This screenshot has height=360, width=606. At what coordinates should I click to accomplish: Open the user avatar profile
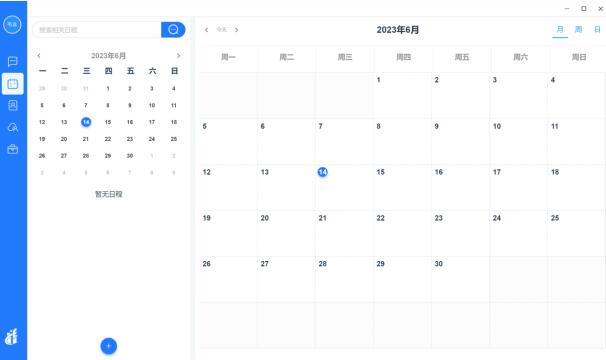pyautogui.click(x=12, y=24)
